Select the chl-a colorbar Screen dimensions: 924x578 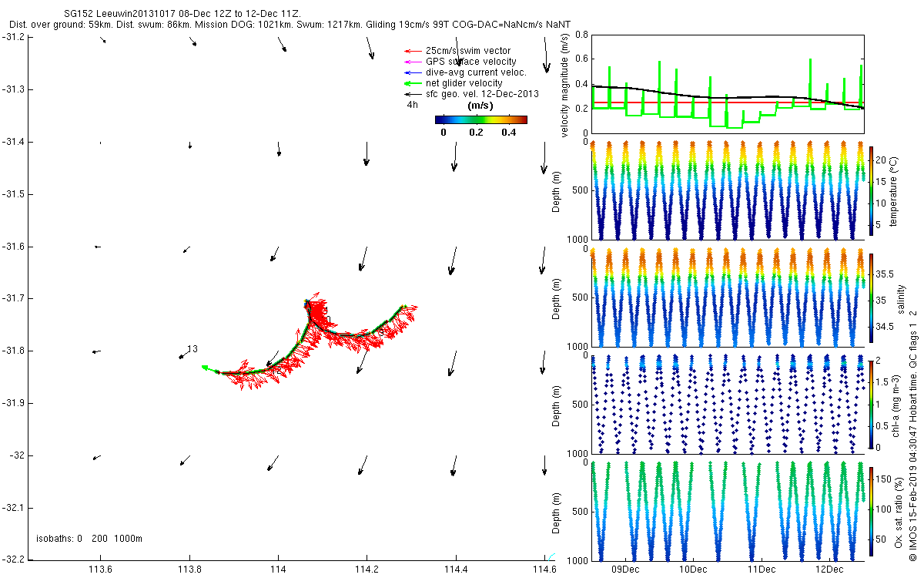coord(871,404)
